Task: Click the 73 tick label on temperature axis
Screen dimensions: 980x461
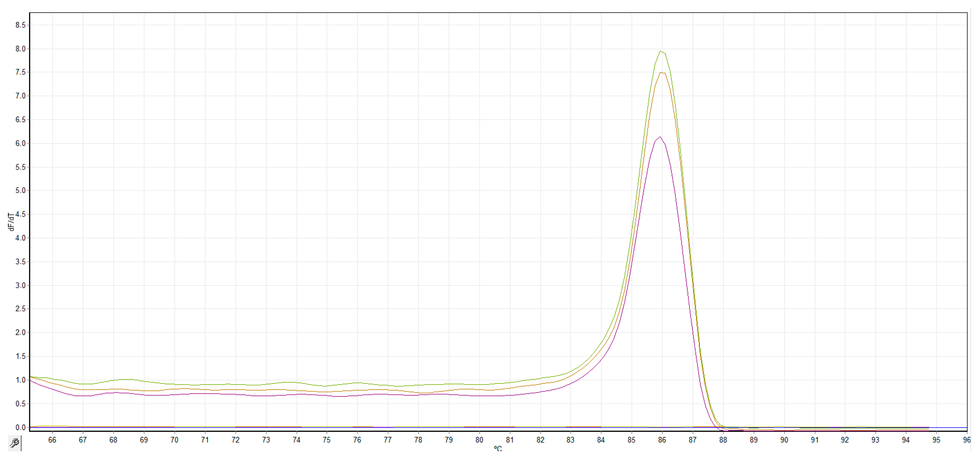Action: pos(266,440)
